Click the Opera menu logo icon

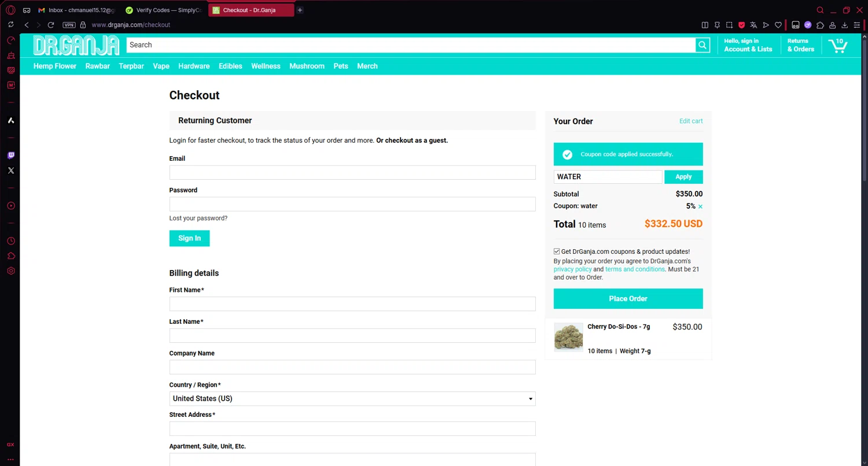(10, 10)
